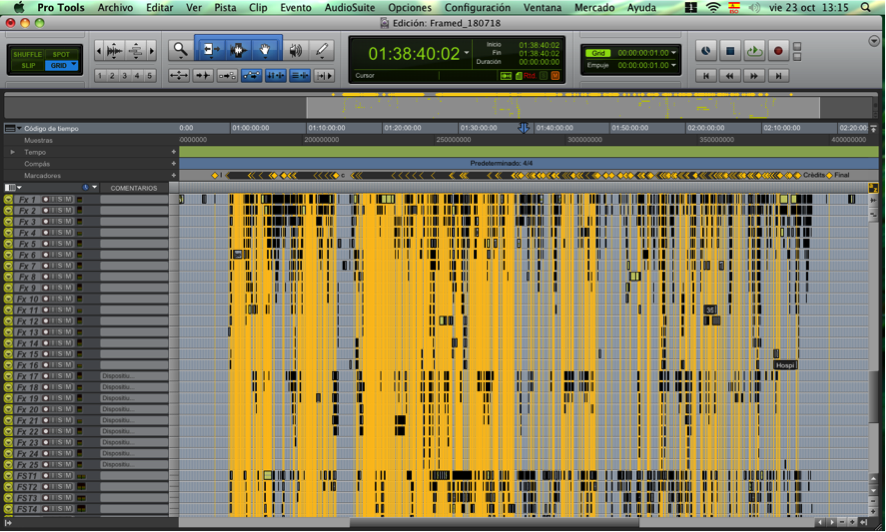Image resolution: width=886 pixels, height=532 pixels.
Task: Click the Trim tool icon
Action: pyautogui.click(x=211, y=49)
